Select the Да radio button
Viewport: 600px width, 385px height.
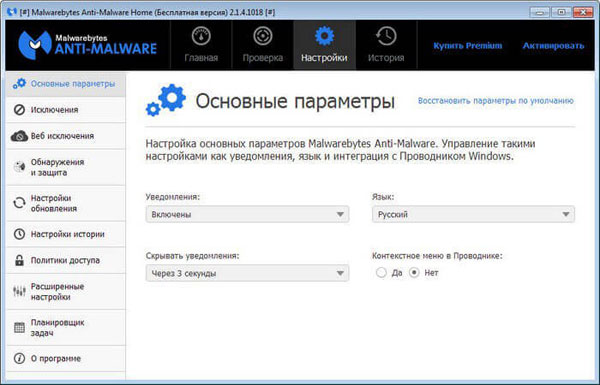point(381,272)
